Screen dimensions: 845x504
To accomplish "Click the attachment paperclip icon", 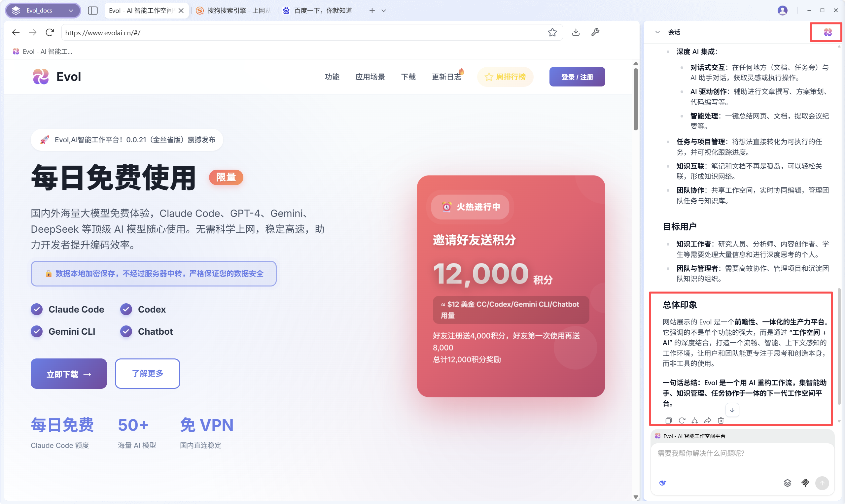I will 805,483.
